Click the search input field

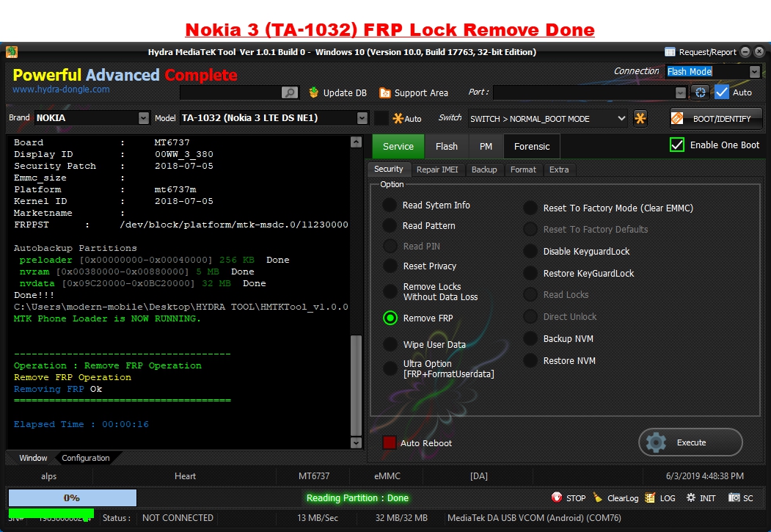[230, 92]
